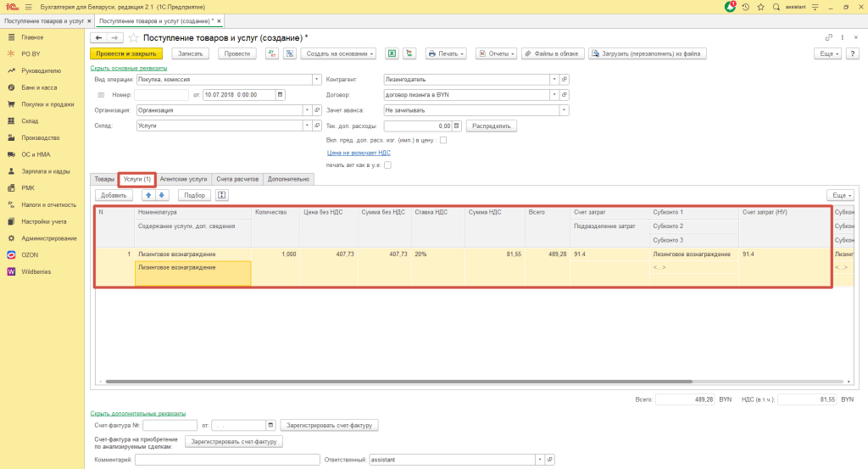This screenshot has height=469, width=868.
Task: Open Создать на основании dropdown
Action: point(339,53)
